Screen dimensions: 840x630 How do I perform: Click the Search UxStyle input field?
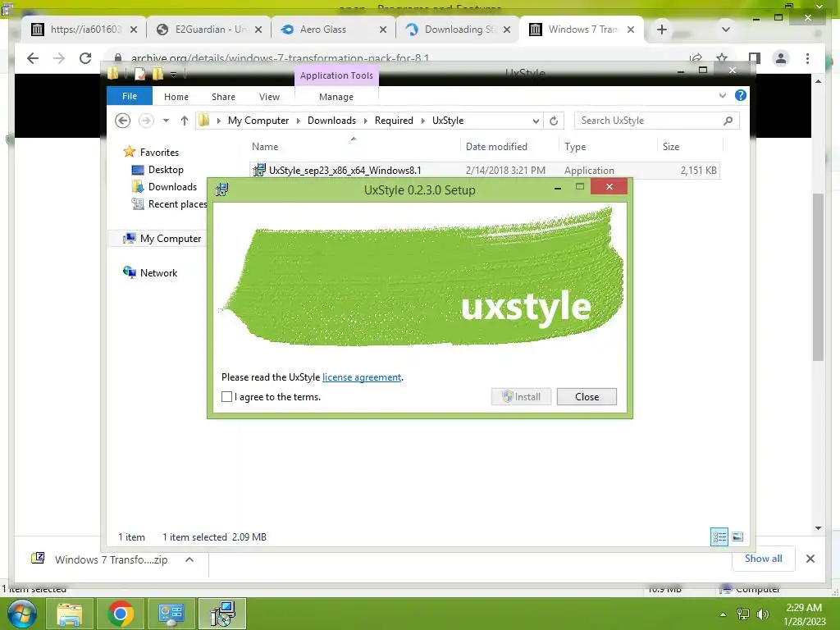pyautogui.click(x=648, y=121)
